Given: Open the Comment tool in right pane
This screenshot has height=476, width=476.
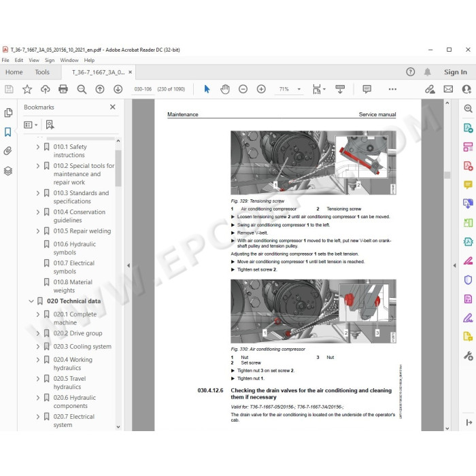Looking at the screenshot, I should pyautogui.click(x=468, y=184).
